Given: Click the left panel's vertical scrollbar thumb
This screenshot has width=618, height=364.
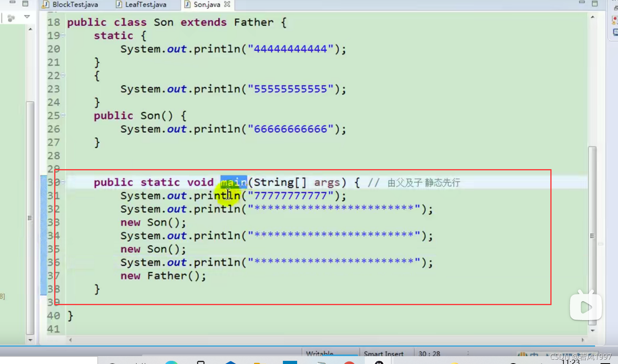Looking at the screenshot, I should 30,218.
